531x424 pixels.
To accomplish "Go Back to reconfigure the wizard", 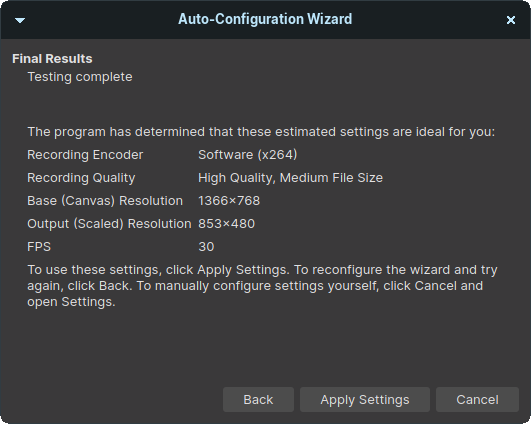I will [258, 400].
